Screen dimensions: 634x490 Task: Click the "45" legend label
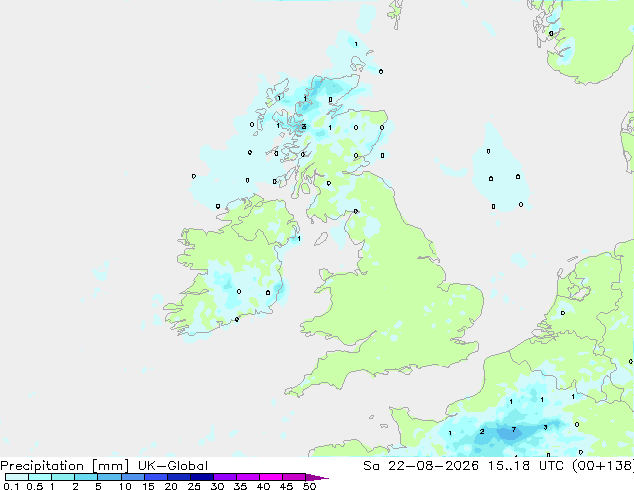click(286, 486)
